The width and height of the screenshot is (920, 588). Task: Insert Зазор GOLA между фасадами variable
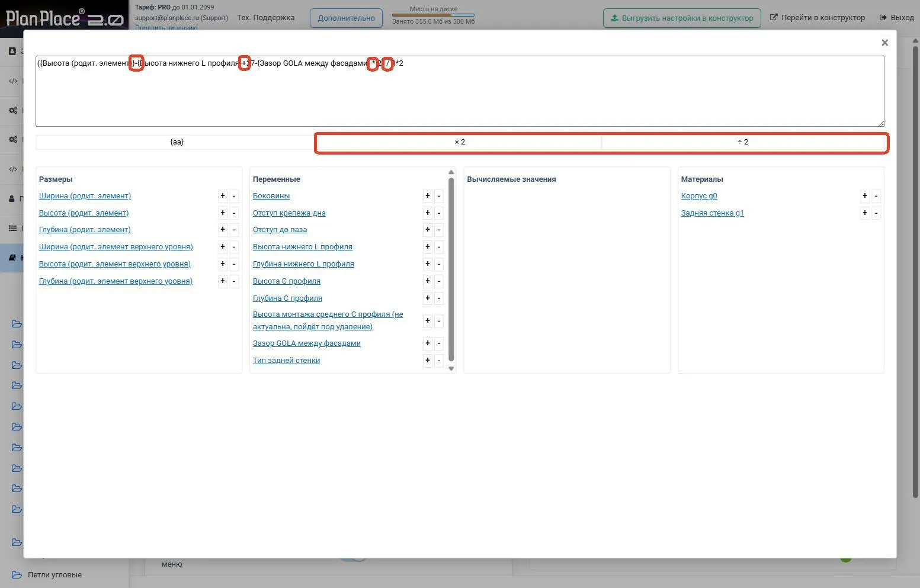click(307, 343)
